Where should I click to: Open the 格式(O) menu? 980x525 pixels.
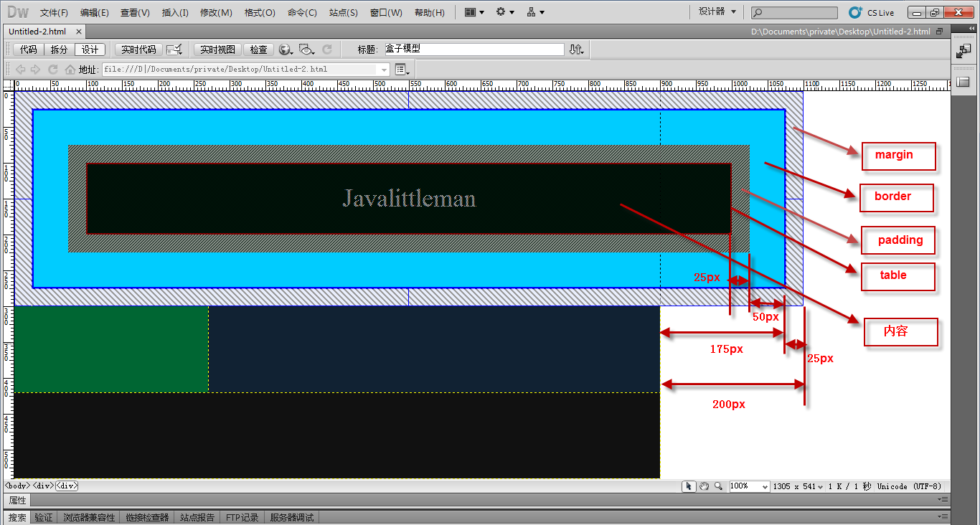(x=260, y=13)
